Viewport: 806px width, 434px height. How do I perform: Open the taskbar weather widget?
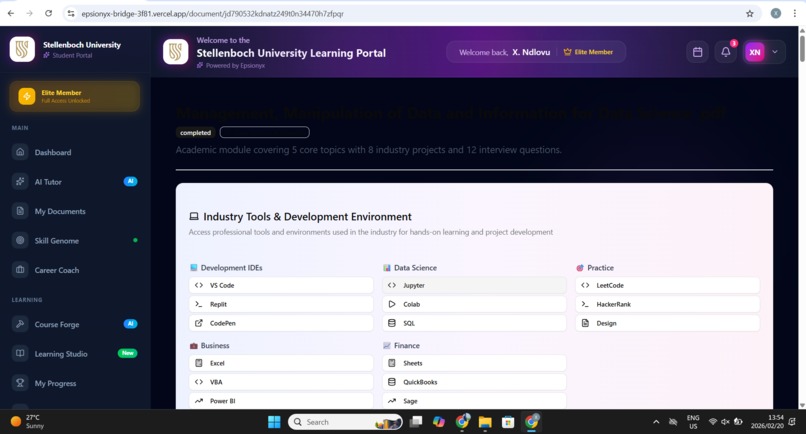click(x=28, y=422)
